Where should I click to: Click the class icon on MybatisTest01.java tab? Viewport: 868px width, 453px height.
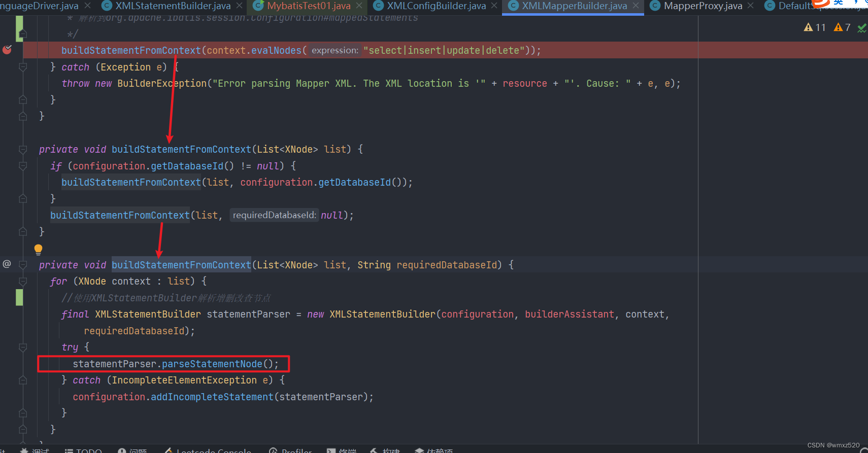click(x=258, y=6)
